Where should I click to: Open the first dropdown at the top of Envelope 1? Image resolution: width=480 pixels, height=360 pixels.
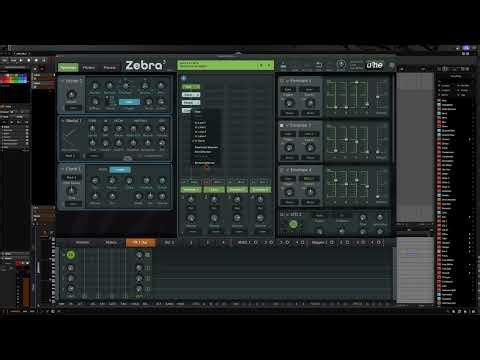point(288,89)
